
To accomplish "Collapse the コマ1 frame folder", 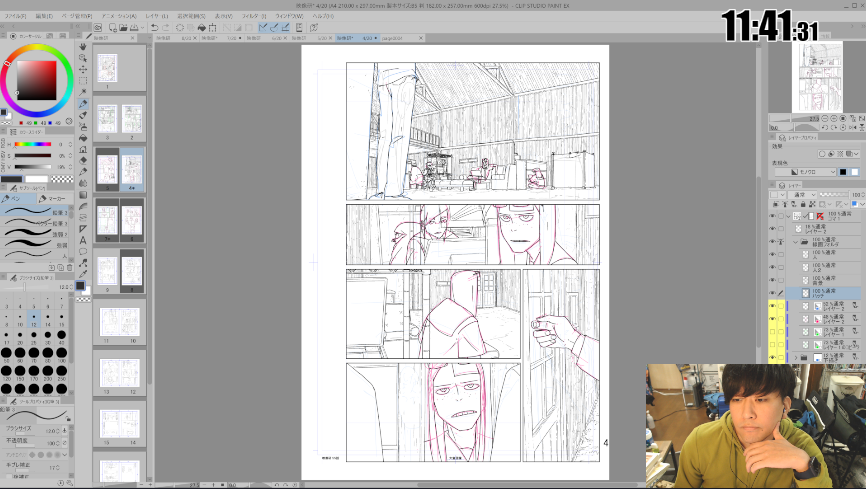I will coord(789,216).
